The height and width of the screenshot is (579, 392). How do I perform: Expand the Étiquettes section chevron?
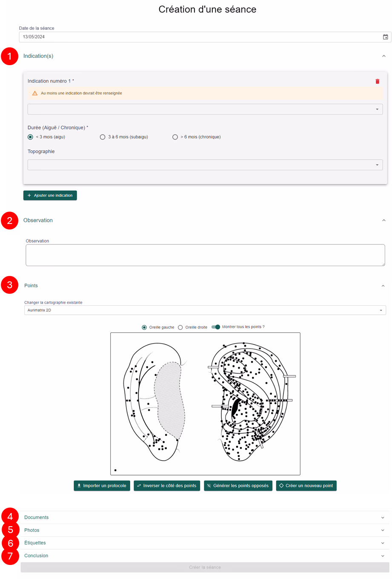[x=383, y=543]
